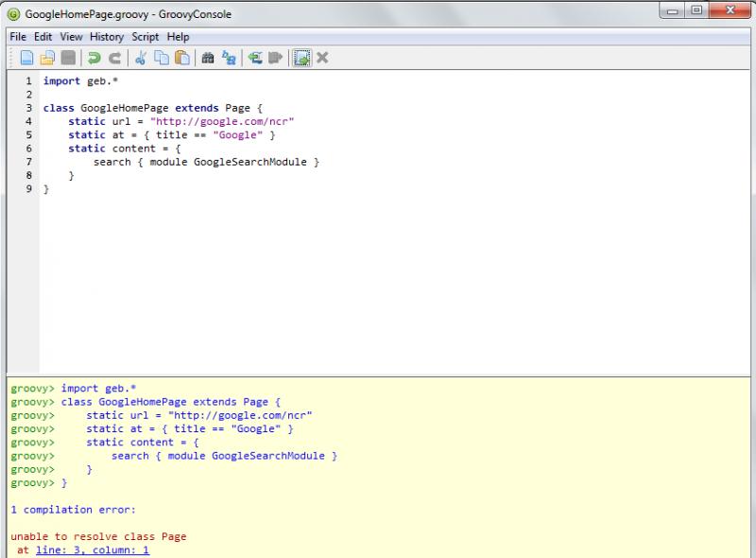Image resolution: width=756 pixels, height=558 pixels.
Task: Follow the "line: 3, column: 1" error link
Action: pyautogui.click(x=93, y=550)
